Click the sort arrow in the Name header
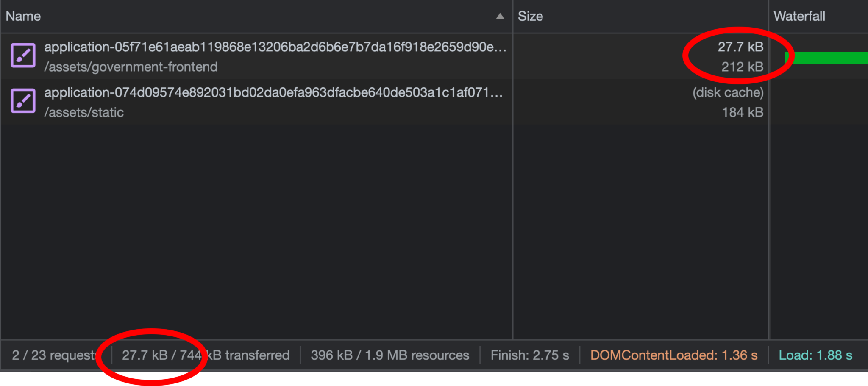 click(x=500, y=16)
